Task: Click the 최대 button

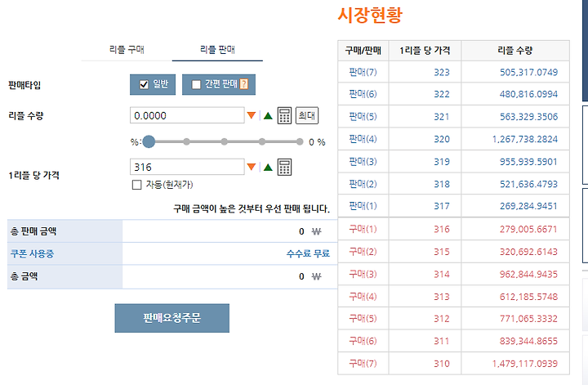Action: 307,115
